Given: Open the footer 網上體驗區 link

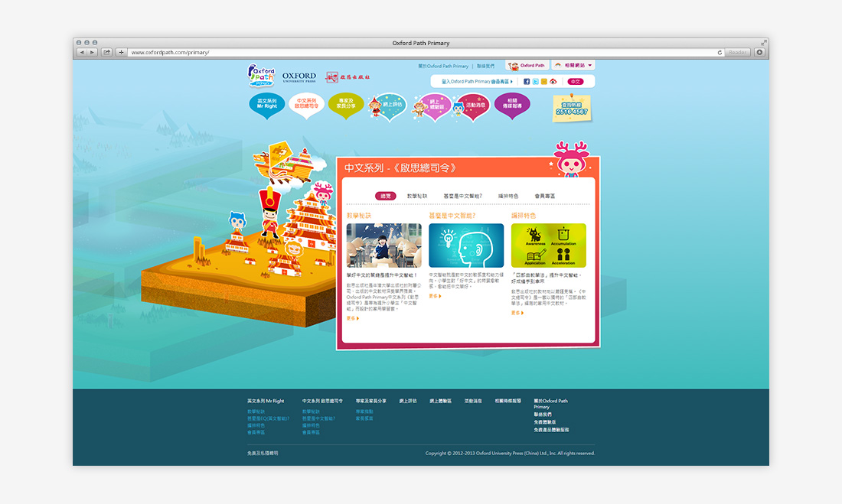Looking at the screenshot, I should (440, 401).
